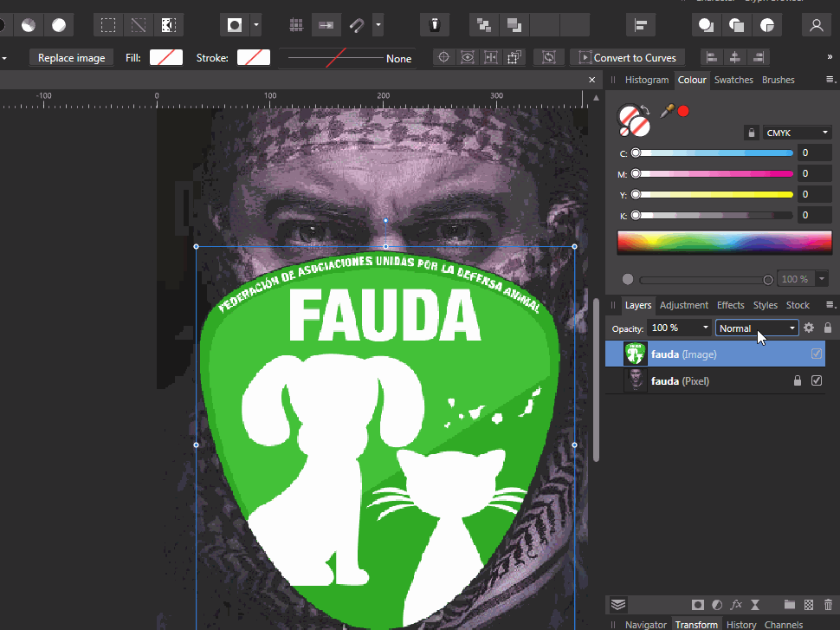840x630 pixels.
Task: Click the Group Layers folder icon
Action: click(x=790, y=605)
